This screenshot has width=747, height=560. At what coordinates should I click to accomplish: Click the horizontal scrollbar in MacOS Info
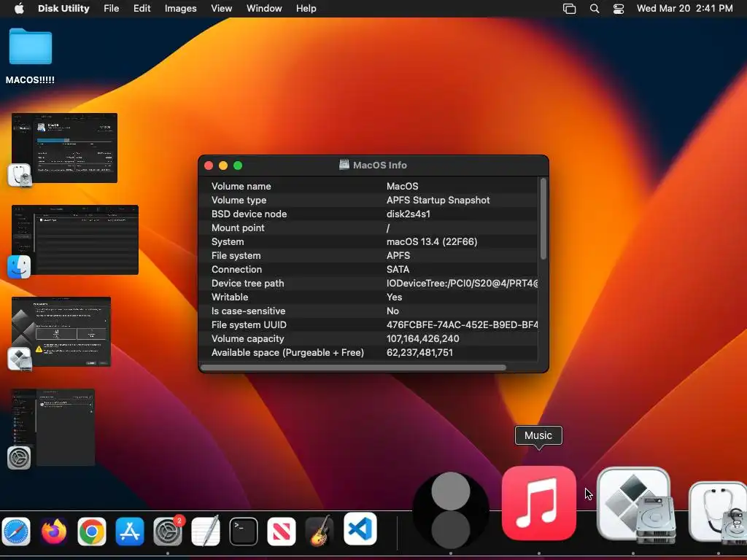point(353,367)
